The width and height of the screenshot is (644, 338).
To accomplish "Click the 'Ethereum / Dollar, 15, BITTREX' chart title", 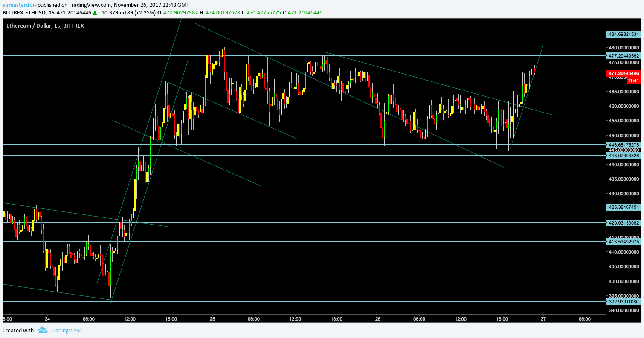I will click(45, 26).
